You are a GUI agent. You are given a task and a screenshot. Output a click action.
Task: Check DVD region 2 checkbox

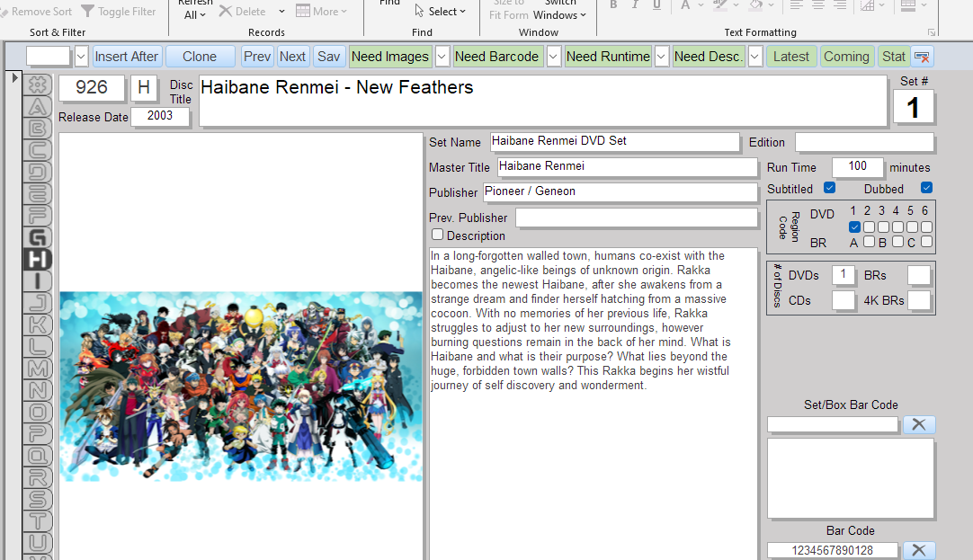(x=869, y=227)
